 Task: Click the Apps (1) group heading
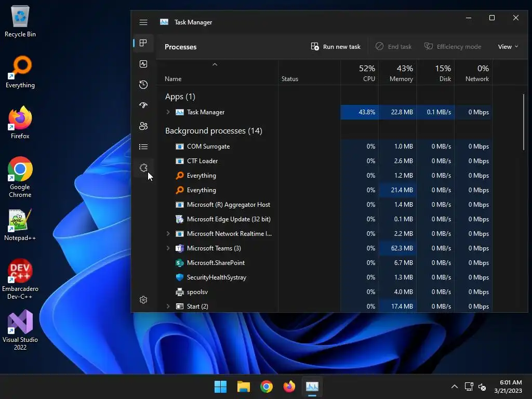coord(180,97)
